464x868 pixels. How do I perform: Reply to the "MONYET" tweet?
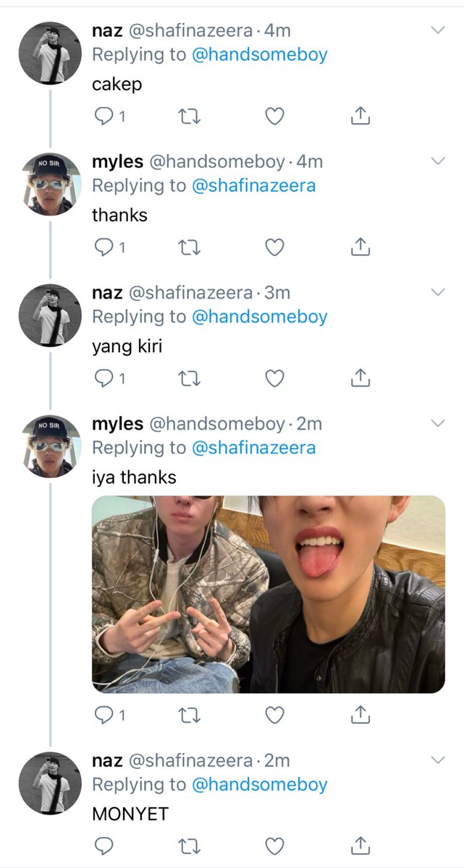pos(104,845)
